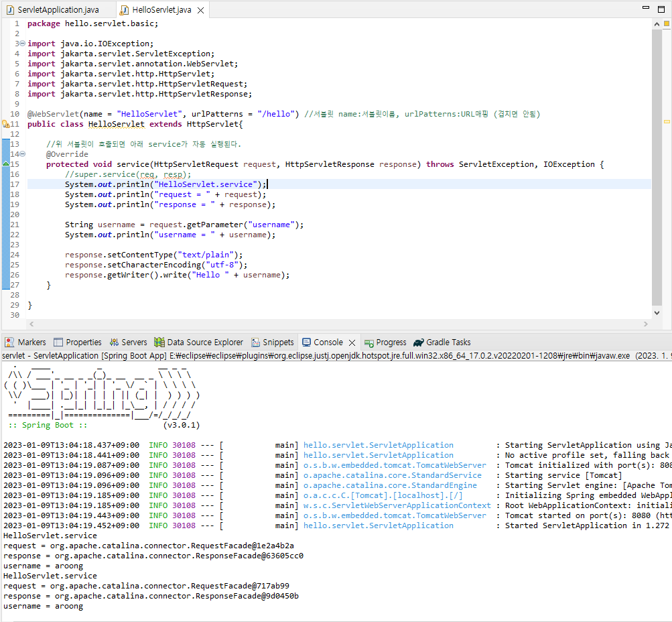Screen dimensions: 672x622
Task: Open the first hello.servlet.ServletApplication console link
Action: 379,445
